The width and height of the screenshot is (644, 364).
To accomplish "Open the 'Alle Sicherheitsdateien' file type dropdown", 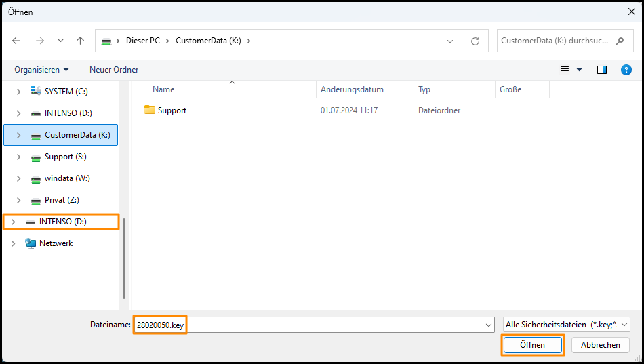I will [566, 325].
